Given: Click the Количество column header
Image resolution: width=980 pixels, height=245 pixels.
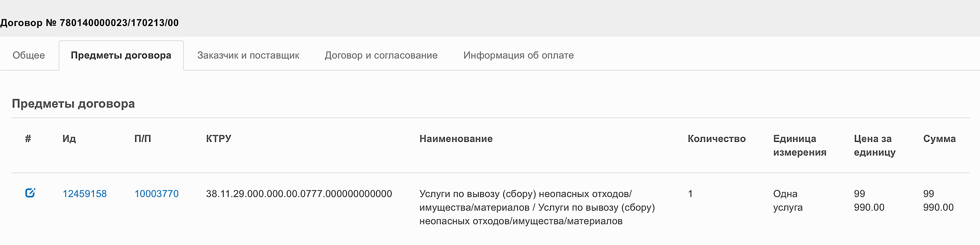Looking at the screenshot, I should point(716,139).
